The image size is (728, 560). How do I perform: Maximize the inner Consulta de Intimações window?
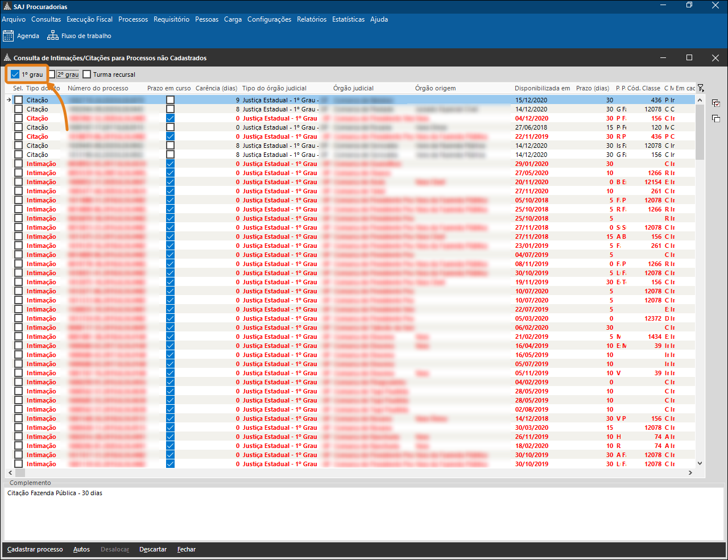pyautogui.click(x=689, y=57)
